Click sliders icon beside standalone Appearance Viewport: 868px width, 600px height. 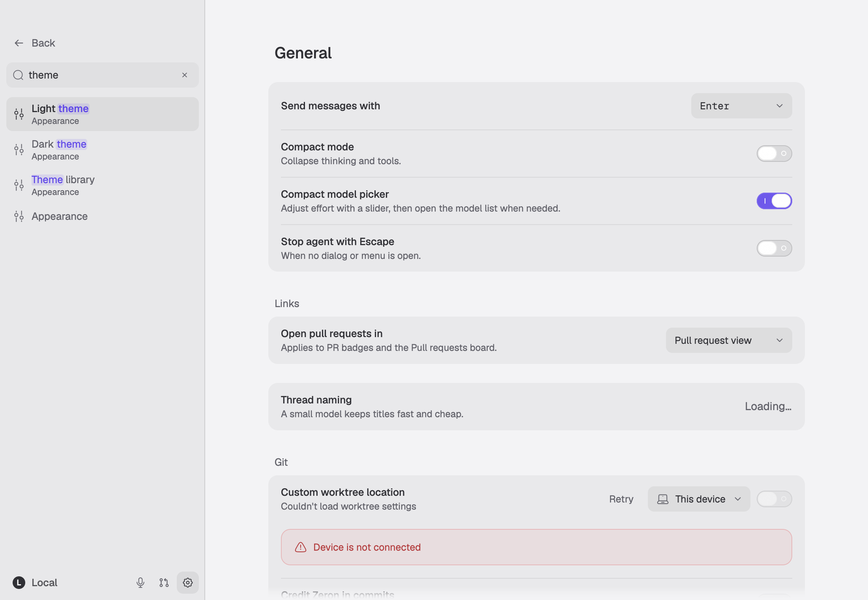click(19, 216)
